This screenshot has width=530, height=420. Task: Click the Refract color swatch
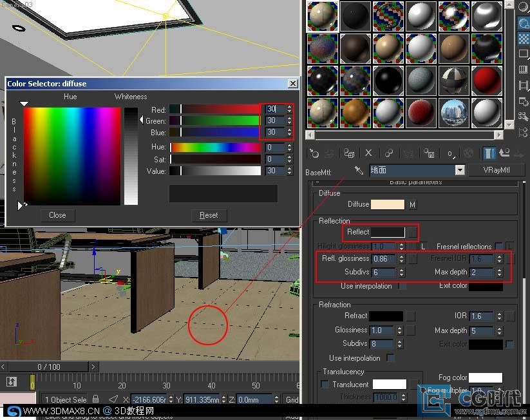(x=386, y=316)
